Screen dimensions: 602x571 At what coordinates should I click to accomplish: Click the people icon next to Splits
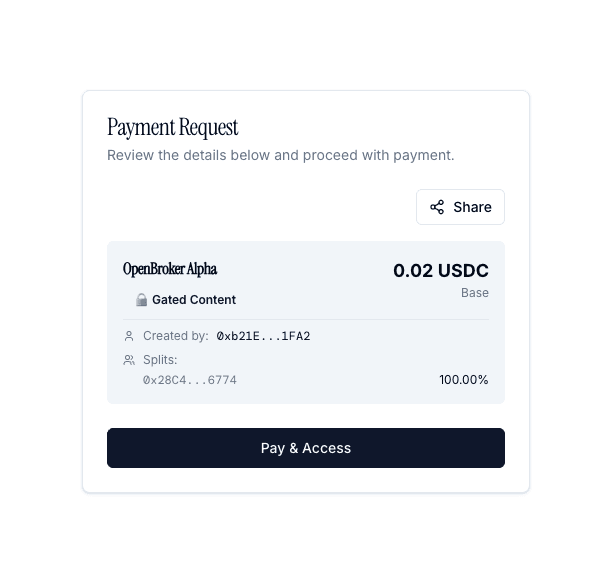pyautogui.click(x=129, y=360)
